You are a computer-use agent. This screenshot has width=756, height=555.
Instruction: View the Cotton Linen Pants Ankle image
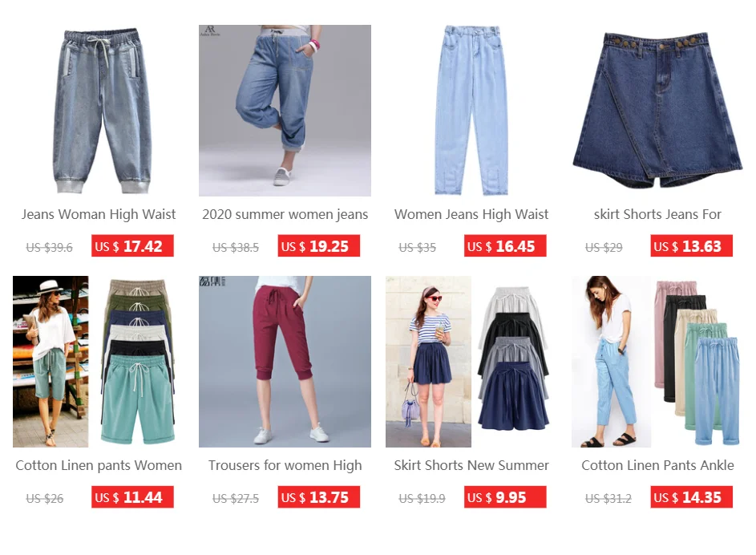[657, 362]
